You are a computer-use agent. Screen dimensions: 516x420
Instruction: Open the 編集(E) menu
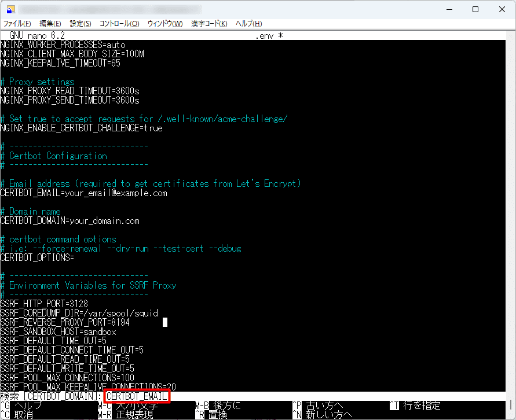pyautogui.click(x=50, y=24)
